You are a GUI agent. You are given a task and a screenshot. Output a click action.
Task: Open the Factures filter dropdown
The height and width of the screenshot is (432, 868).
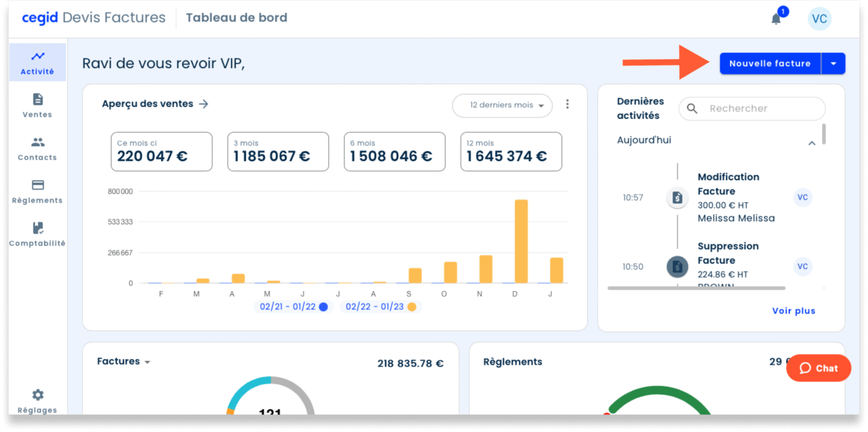tap(124, 361)
